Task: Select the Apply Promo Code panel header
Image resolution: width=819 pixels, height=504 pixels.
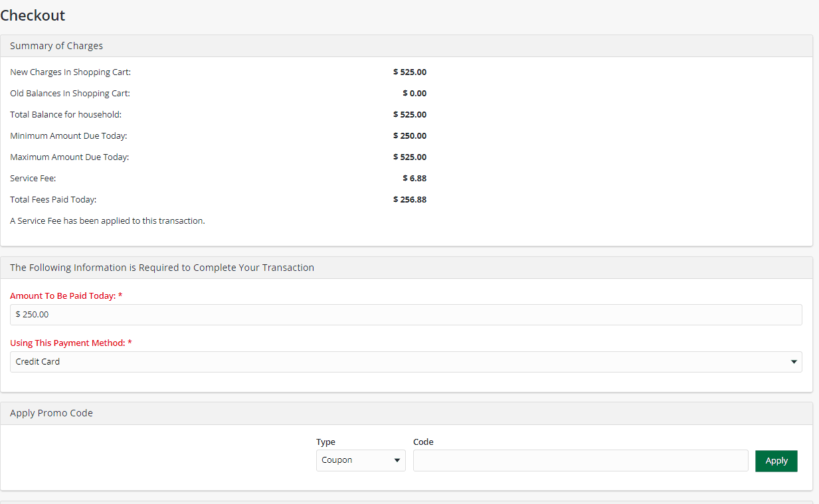Action: tap(51, 413)
